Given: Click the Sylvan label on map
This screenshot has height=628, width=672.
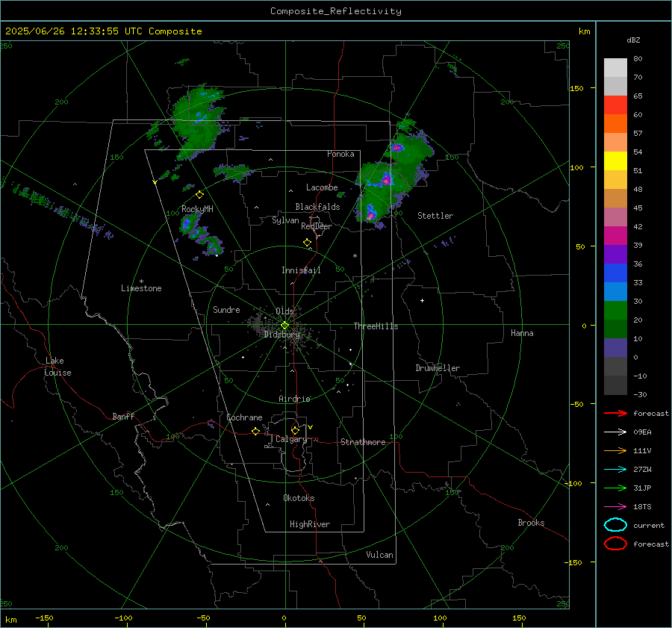Looking at the screenshot, I should 285,220.
